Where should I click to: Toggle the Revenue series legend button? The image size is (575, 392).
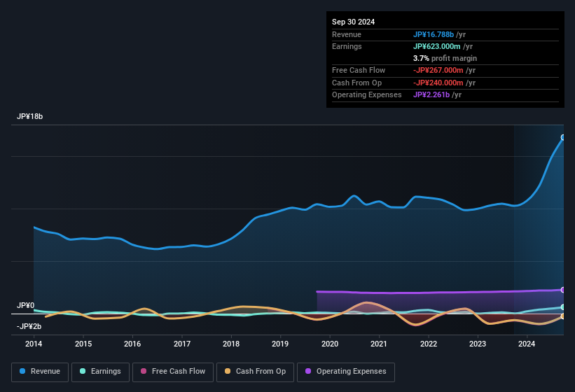pos(40,372)
